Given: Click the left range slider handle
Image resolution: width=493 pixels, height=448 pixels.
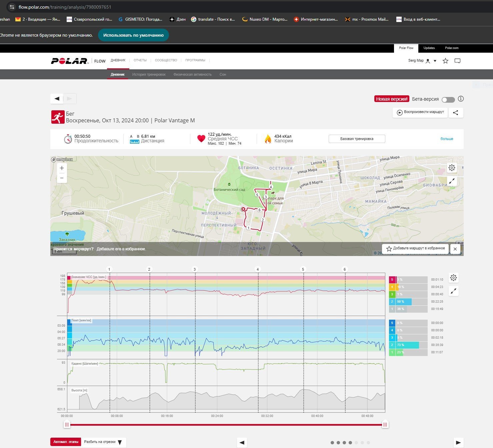Looking at the screenshot, I should pos(67,425).
